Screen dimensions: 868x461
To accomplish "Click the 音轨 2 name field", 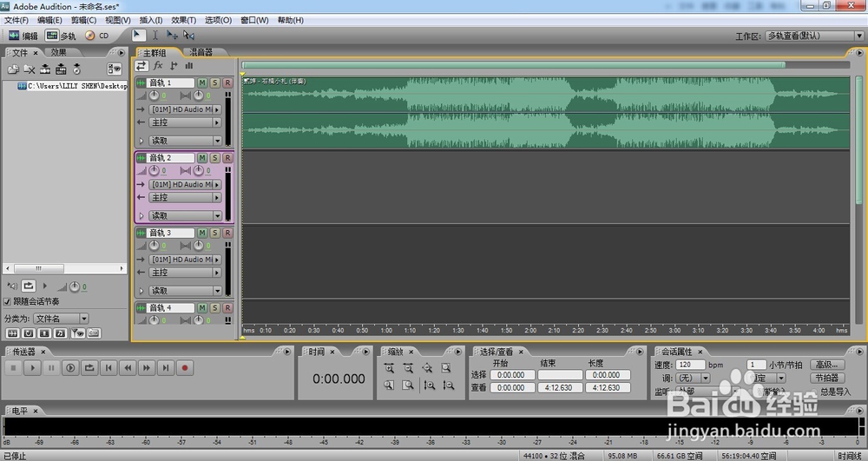I will tap(170, 158).
